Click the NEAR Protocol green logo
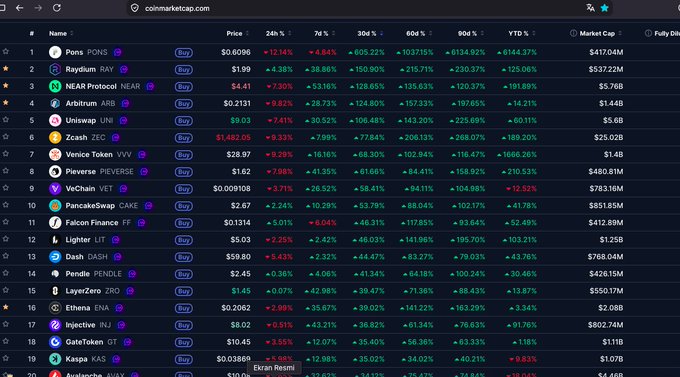Image resolution: width=680 pixels, height=377 pixels. (55, 86)
